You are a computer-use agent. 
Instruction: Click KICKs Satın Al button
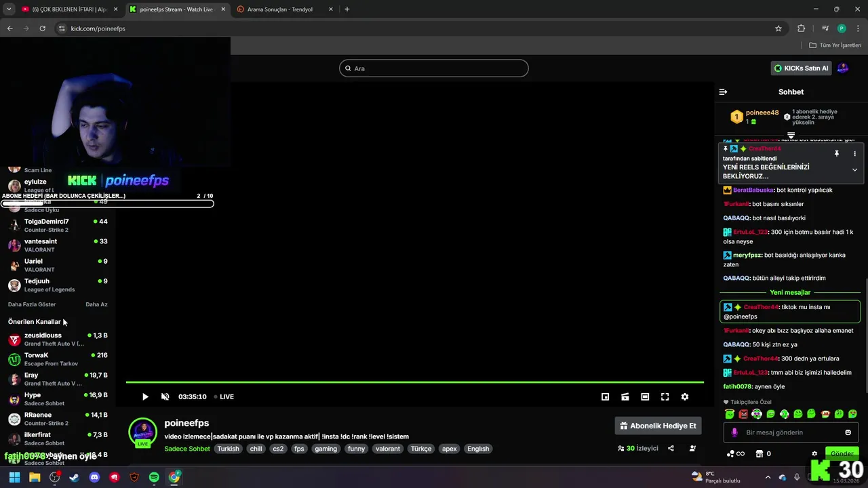pyautogui.click(x=801, y=68)
